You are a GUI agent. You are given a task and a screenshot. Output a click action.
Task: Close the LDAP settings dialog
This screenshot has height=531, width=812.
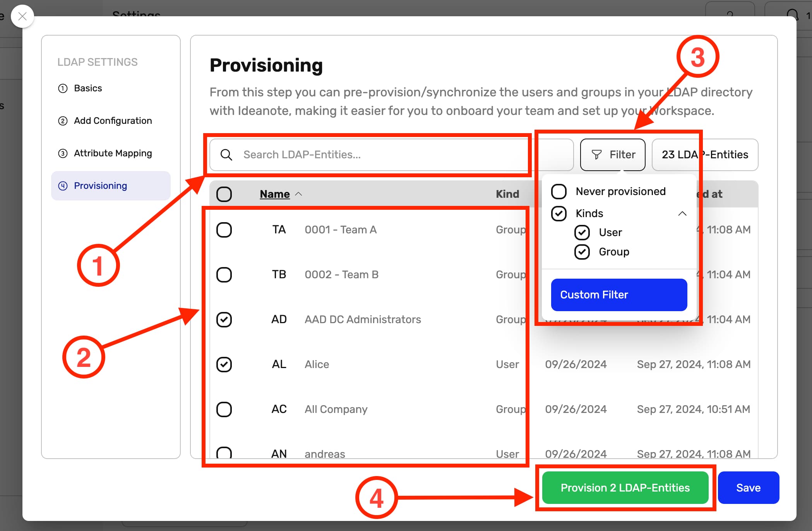click(x=22, y=16)
